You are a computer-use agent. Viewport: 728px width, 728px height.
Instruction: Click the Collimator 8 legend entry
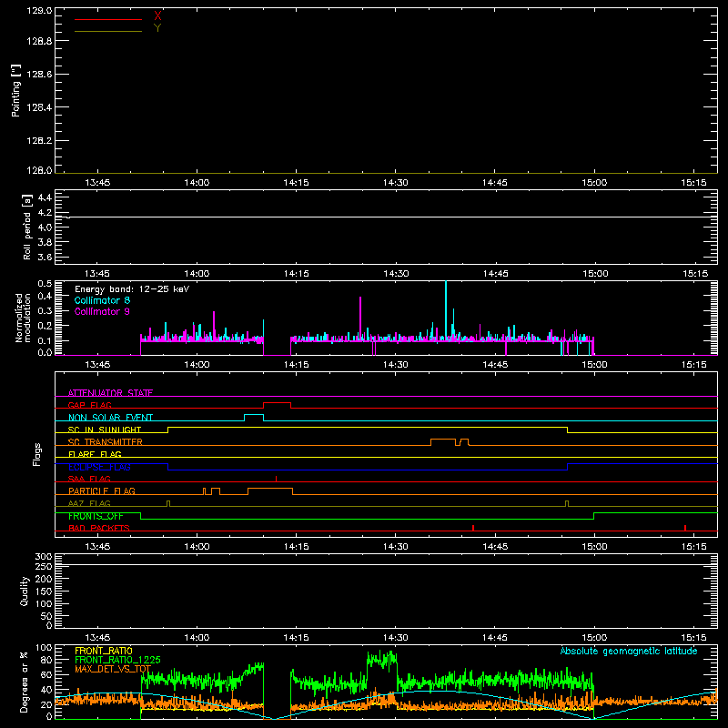coord(102,300)
